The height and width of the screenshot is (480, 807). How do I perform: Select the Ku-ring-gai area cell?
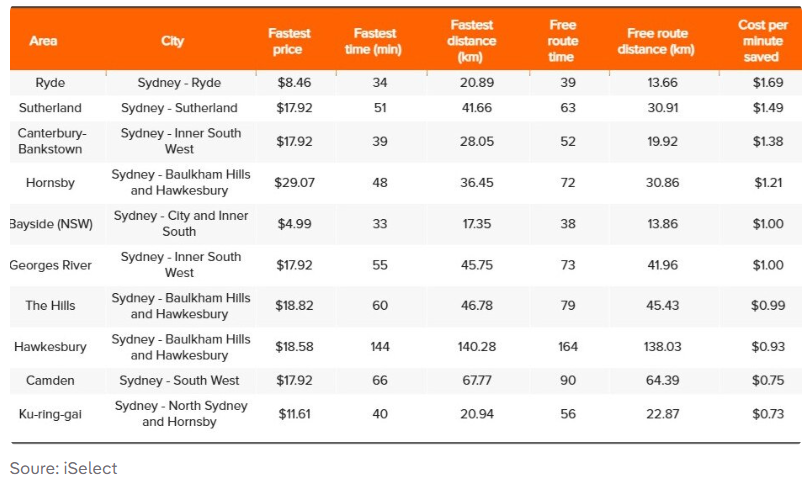[50, 414]
